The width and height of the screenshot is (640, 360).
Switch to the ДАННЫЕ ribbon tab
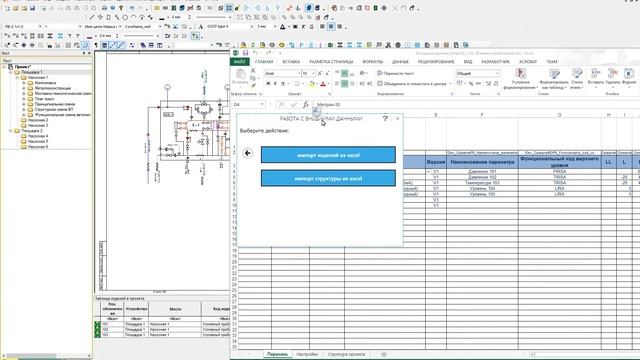pos(400,62)
